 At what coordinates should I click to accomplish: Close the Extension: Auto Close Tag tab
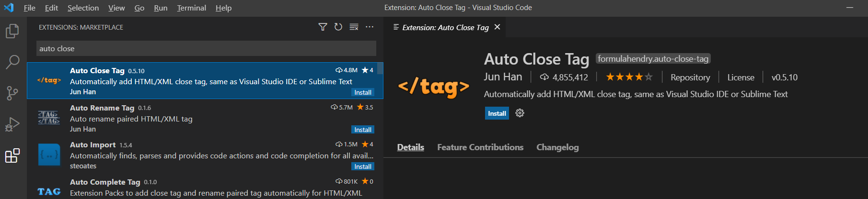coord(497,27)
